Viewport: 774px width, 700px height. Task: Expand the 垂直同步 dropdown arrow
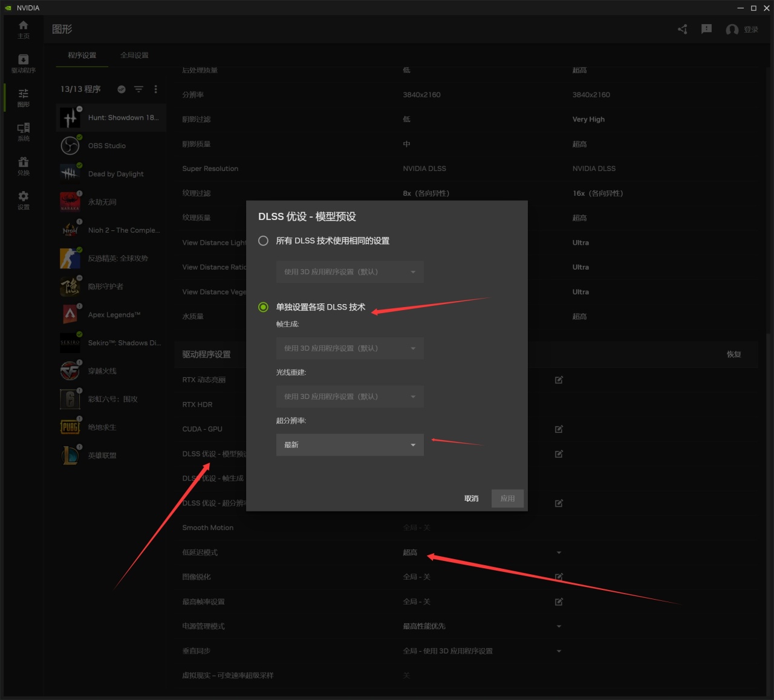click(559, 651)
